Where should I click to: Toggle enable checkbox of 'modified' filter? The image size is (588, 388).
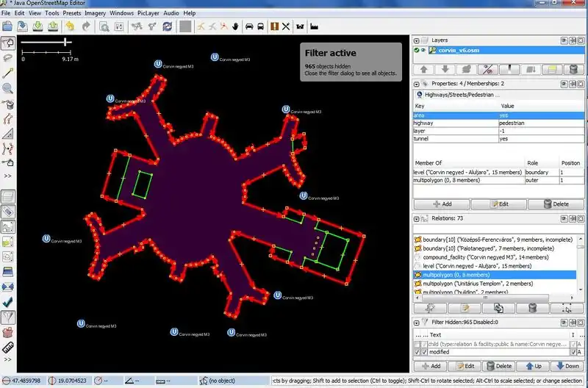418,353
